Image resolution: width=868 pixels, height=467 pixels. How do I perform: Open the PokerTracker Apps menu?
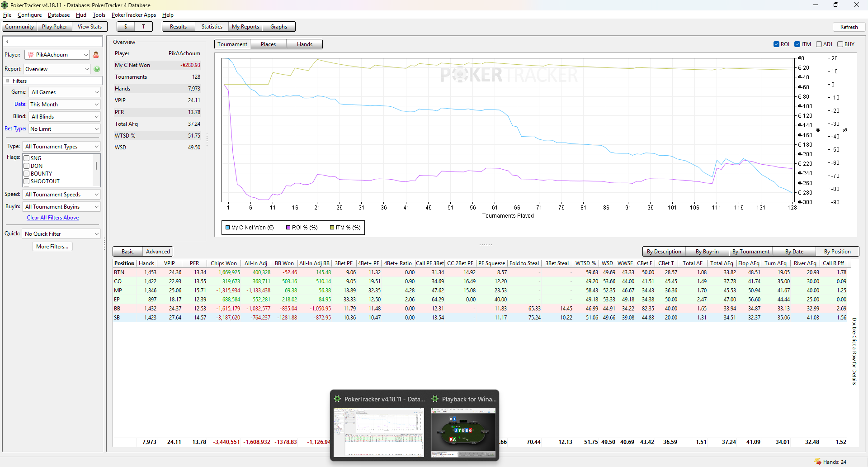click(134, 15)
